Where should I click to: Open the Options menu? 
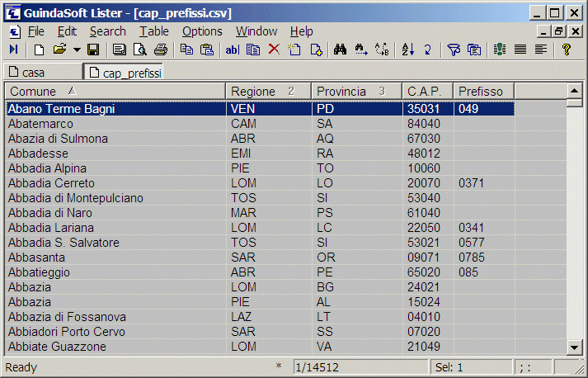[x=202, y=31]
